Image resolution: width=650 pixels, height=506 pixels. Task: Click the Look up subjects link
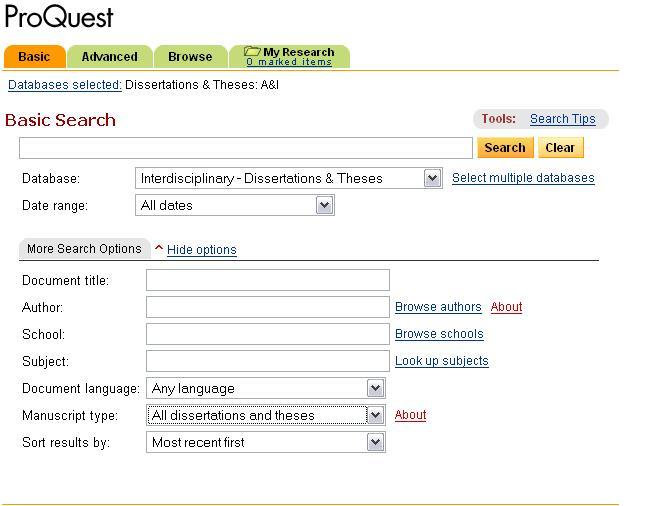coord(441,361)
